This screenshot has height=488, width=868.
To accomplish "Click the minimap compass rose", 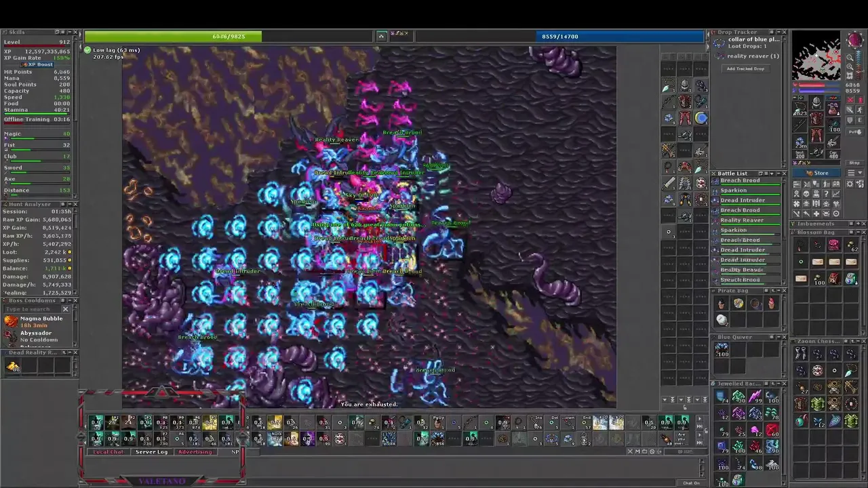I will (856, 39).
